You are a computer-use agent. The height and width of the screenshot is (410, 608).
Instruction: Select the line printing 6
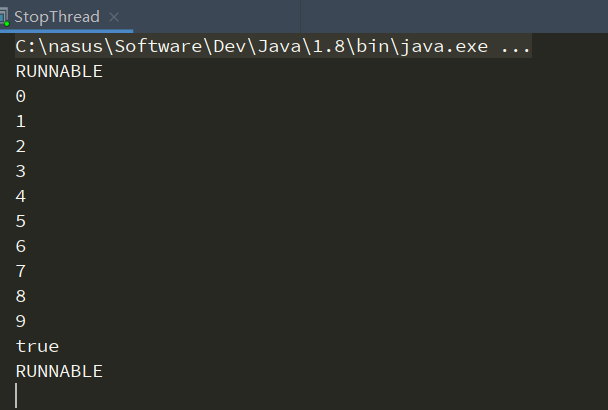tap(21, 247)
